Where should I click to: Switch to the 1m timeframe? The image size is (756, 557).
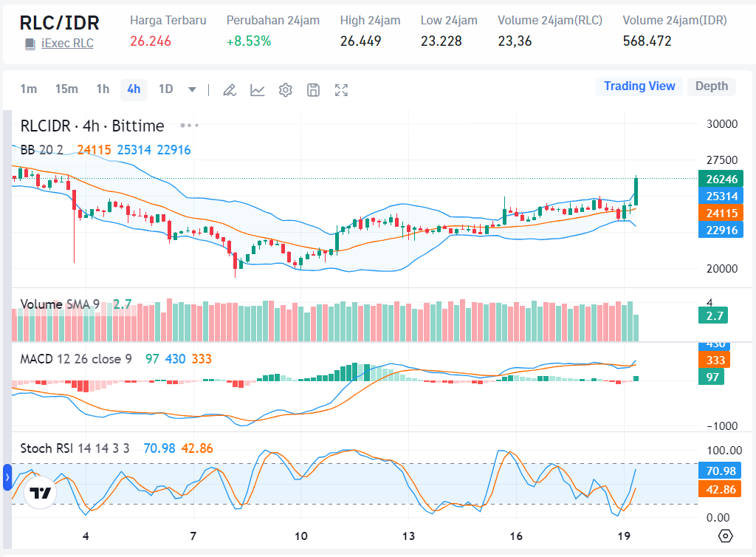click(x=29, y=89)
